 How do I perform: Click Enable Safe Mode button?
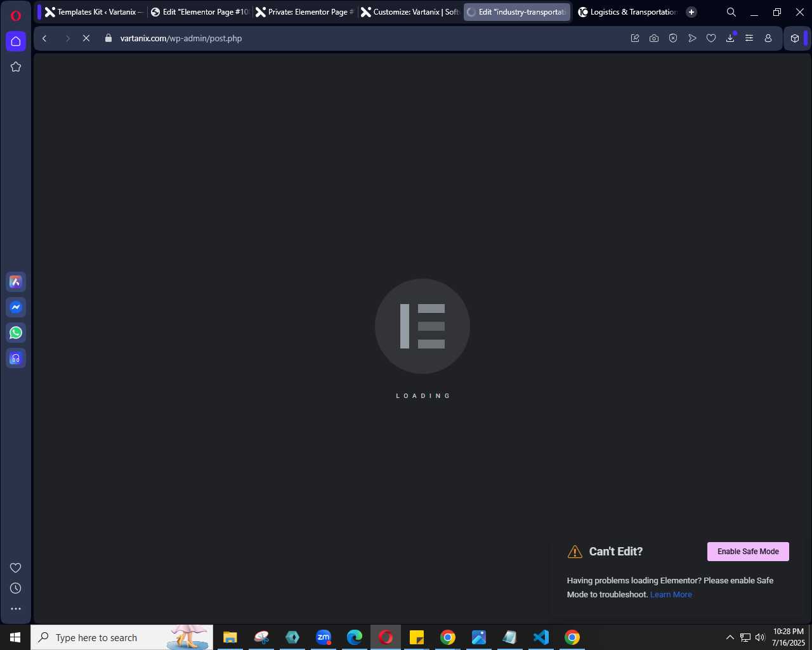pos(748,552)
